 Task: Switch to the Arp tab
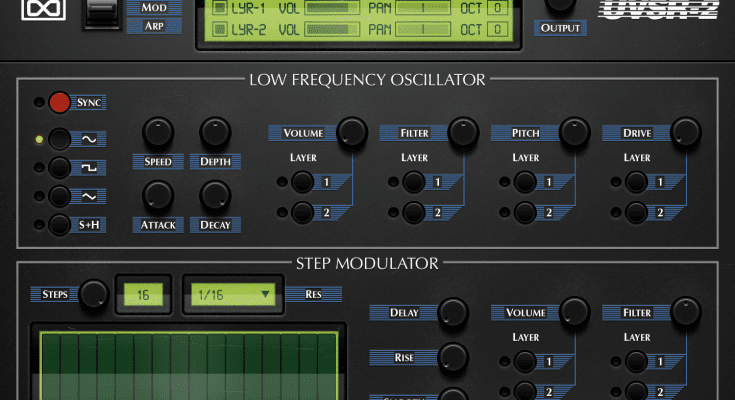154,25
